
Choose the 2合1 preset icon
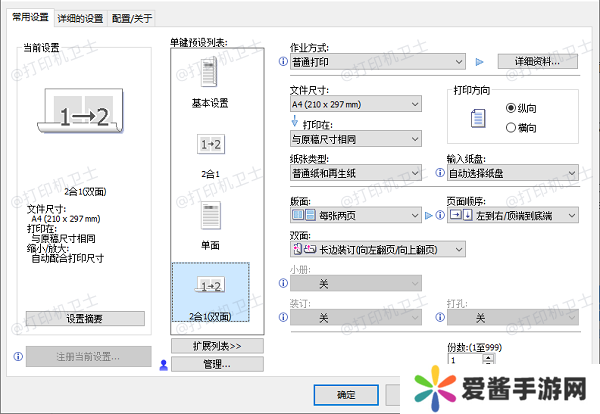click(210, 146)
